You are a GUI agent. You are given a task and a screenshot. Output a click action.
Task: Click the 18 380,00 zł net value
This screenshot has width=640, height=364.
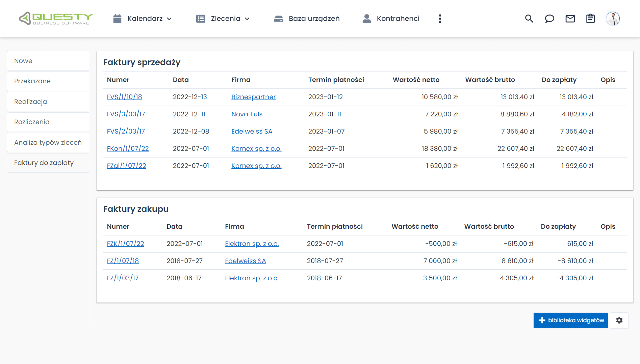439,148
